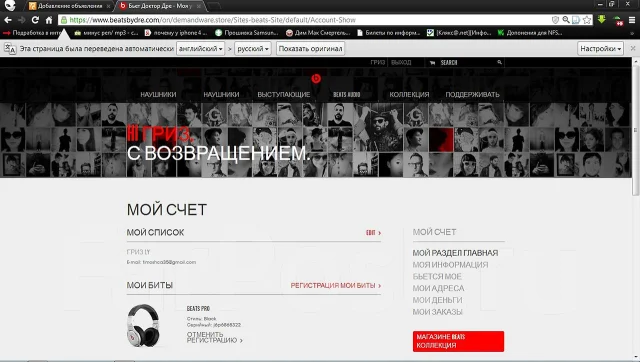Click the translate icon in translation bar

[x=10, y=49]
